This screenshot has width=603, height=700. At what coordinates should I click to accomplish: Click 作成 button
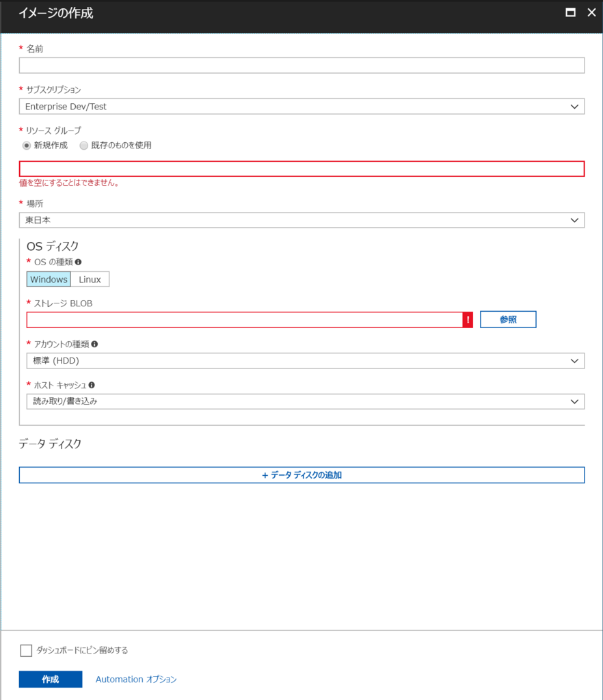[51, 679]
